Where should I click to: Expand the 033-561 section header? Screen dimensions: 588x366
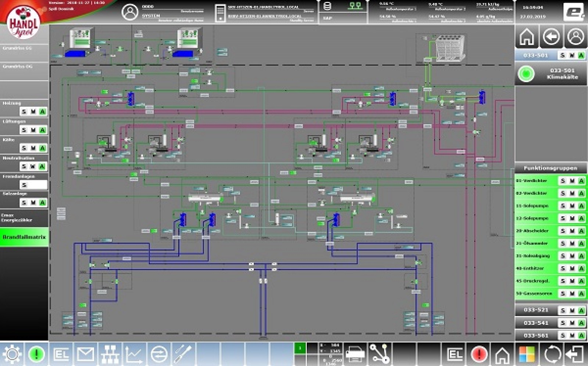coord(536,336)
